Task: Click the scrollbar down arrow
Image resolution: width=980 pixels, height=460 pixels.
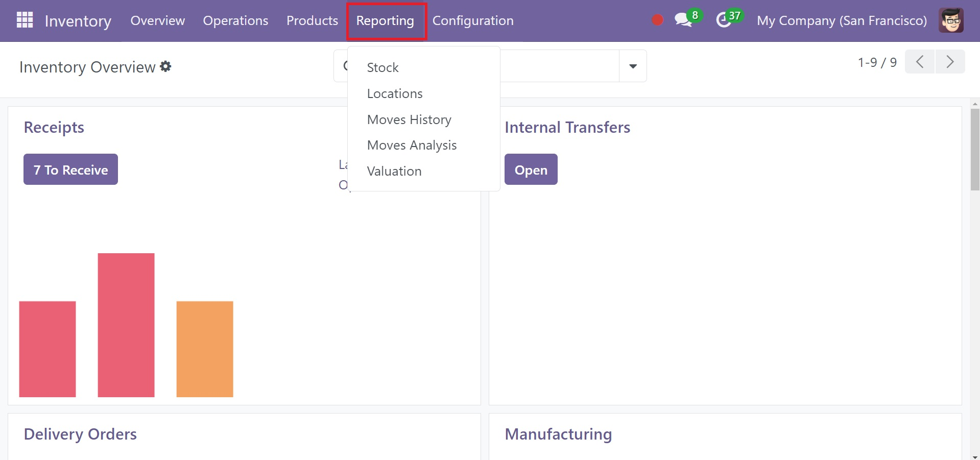Action: [975, 456]
